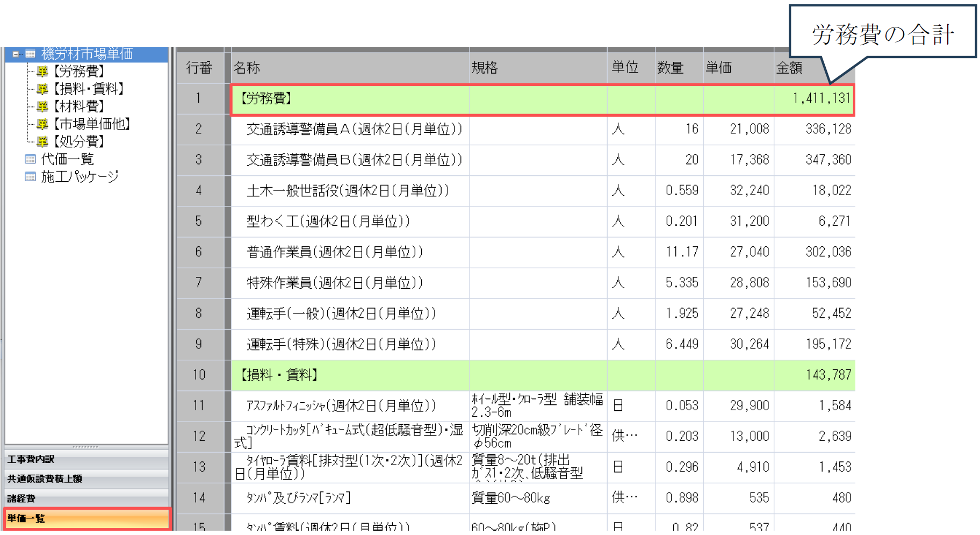The width and height of the screenshot is (980, 535).
Task: Open the 工事費内訳 panel tab
Action: 86,459
